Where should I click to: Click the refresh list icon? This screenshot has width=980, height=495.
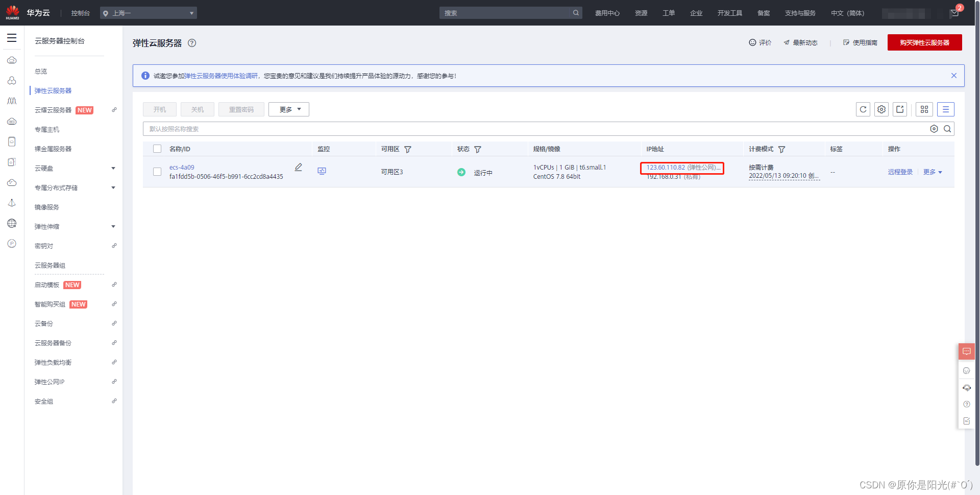863,109
